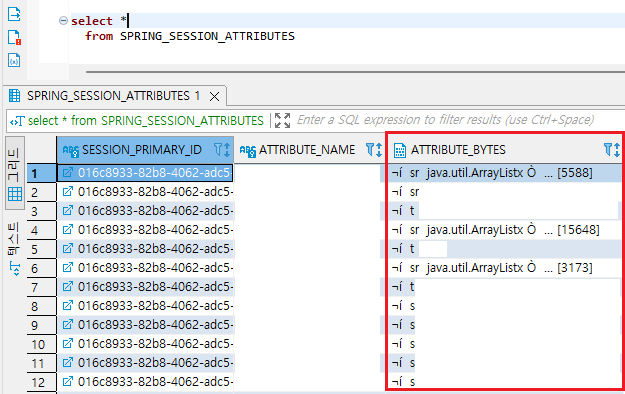Toggle sort arrows on ATTRIBUTE_BYTES column

point(617,150)
